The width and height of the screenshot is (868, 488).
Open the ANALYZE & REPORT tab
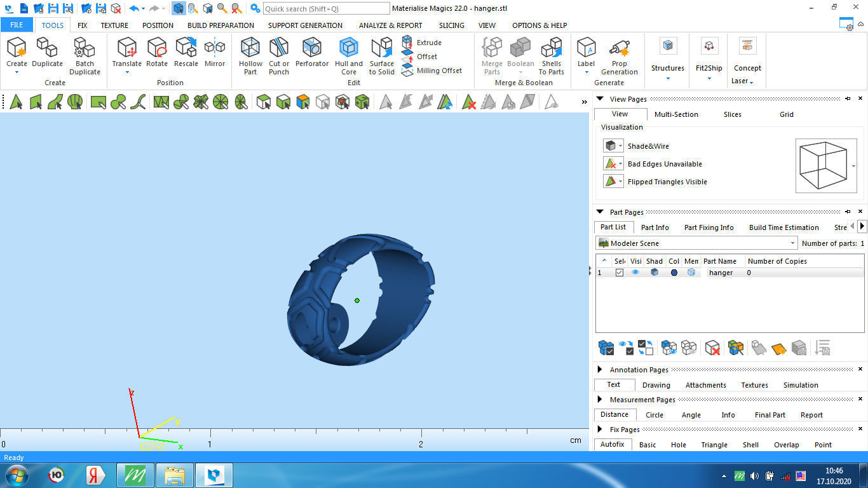[390, 25]
